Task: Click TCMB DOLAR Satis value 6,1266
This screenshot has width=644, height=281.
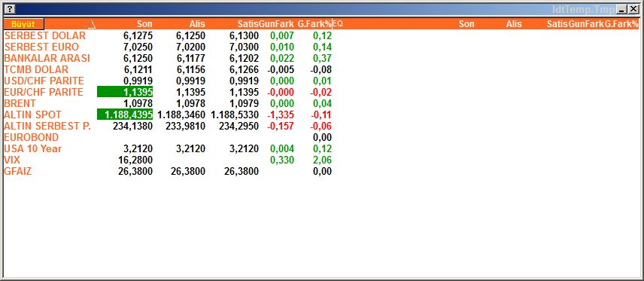Action: 244,69
